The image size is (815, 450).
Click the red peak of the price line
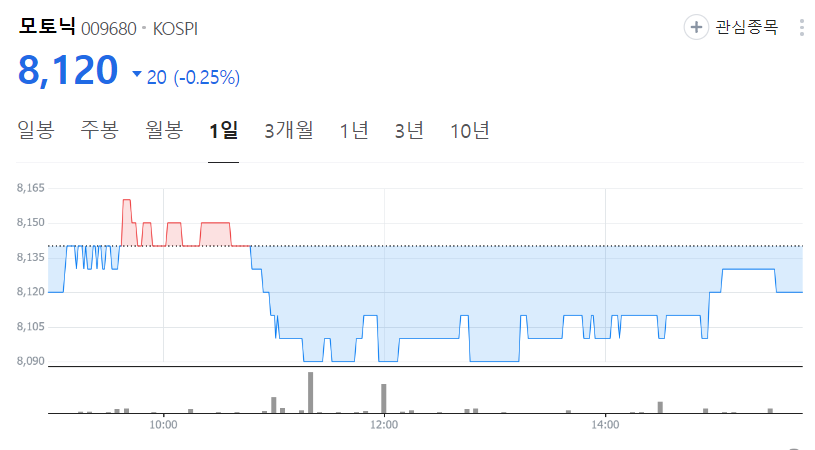point(126,200)
